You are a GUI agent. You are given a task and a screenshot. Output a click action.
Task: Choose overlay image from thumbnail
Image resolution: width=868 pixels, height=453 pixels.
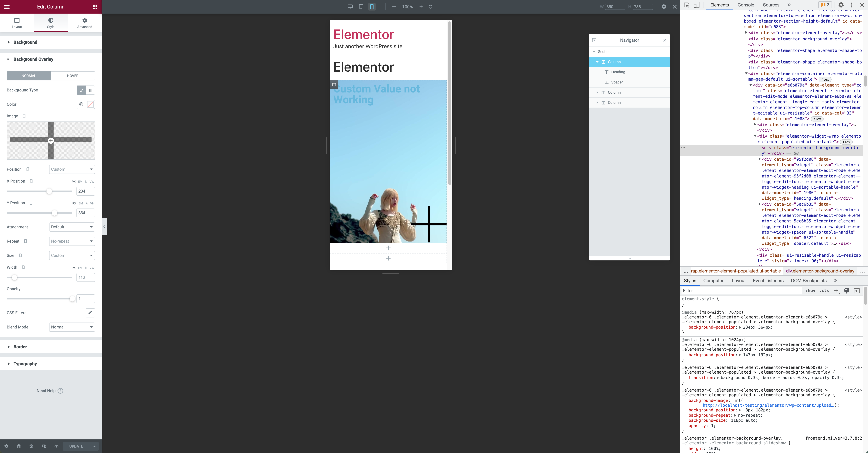click(x=51, y=141)
